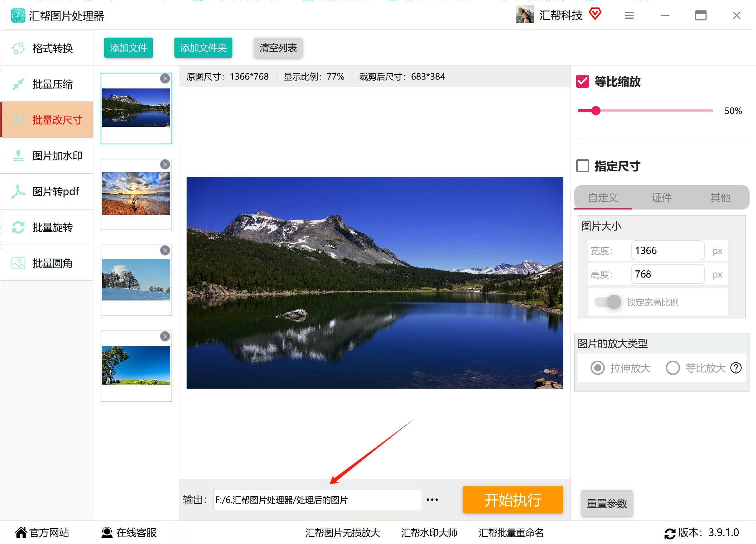The height and width of the screenshot is (544, 756).
Task: Toggle the 锁定宽高比例 switch
Action: pos(608,302)
